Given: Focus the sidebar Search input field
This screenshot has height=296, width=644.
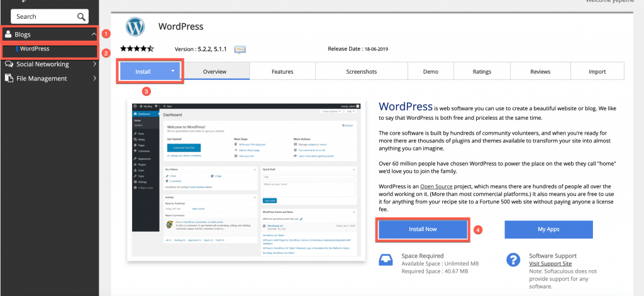Looking at the screenshot, I should (x=41, y=16).
